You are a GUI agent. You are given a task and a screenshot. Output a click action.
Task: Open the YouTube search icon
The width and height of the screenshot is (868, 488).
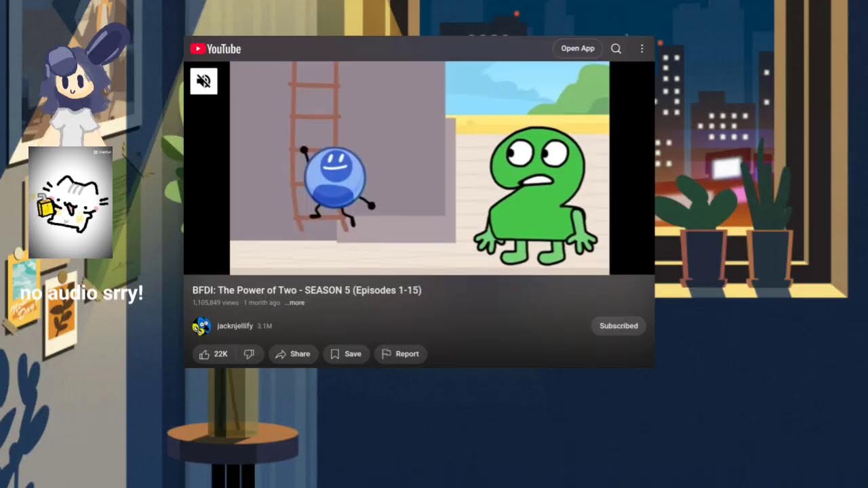coord(616,49)
